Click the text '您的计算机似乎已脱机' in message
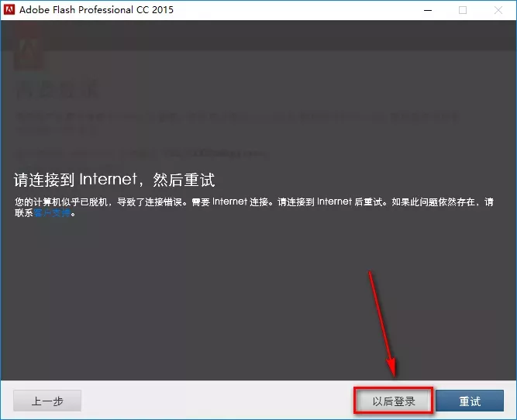 tap(54, 202)
